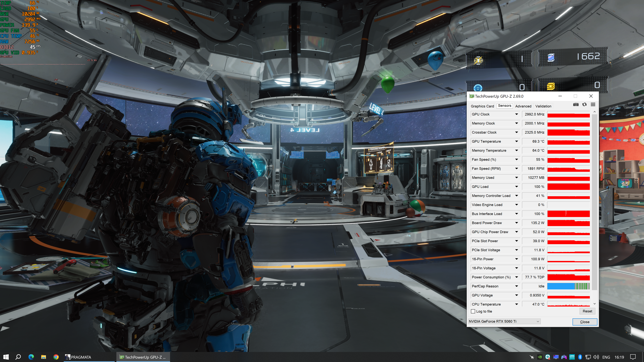Open Sound Blaster Command tray icon
Viewport: 644px width, 362px height.
point(572,357)
